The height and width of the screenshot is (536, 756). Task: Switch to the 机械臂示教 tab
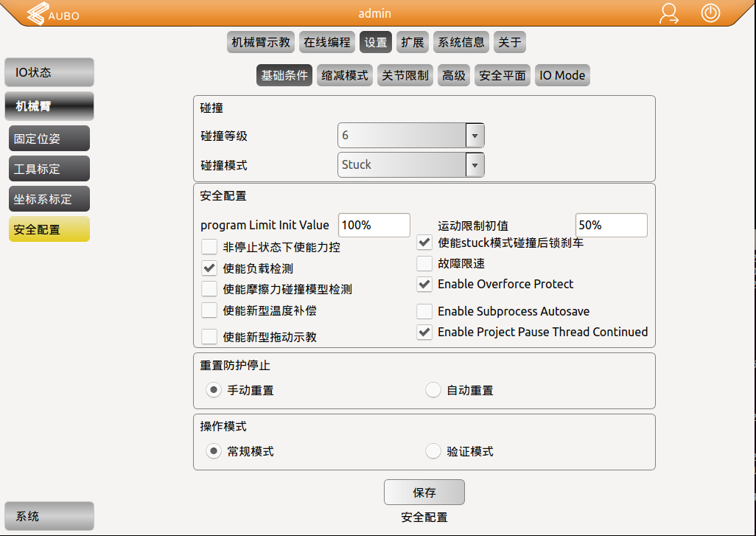[x=261, y=43]
